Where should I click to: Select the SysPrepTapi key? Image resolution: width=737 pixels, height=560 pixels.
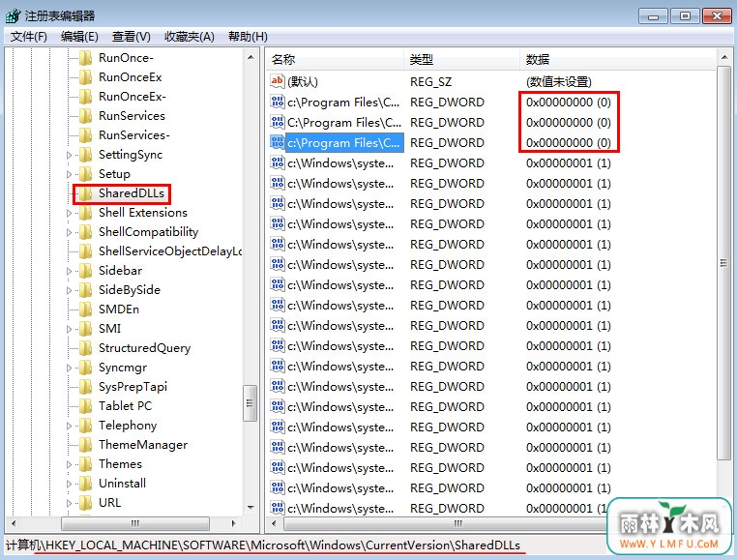tap(133, 387)
